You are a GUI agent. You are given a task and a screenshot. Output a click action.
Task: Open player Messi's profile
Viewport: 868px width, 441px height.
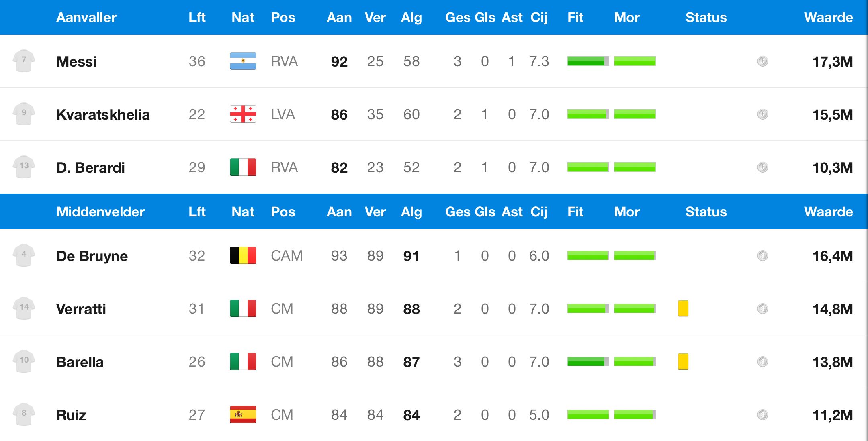point(76,61)
